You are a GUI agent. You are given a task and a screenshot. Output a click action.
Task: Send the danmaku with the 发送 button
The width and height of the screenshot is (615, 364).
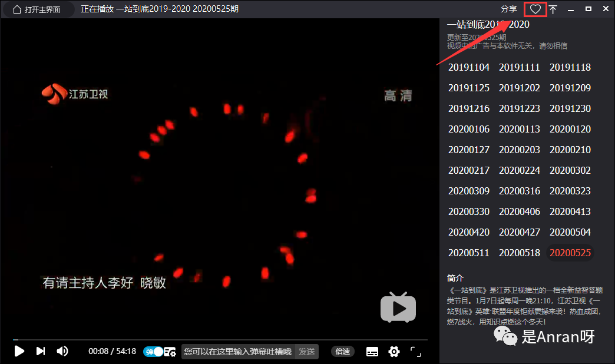click(307, 352)
